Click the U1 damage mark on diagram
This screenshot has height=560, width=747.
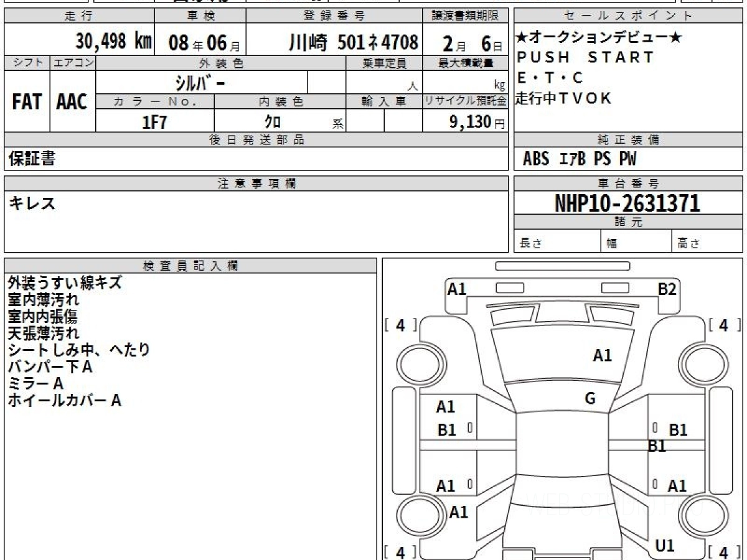[x=665, y=546]
